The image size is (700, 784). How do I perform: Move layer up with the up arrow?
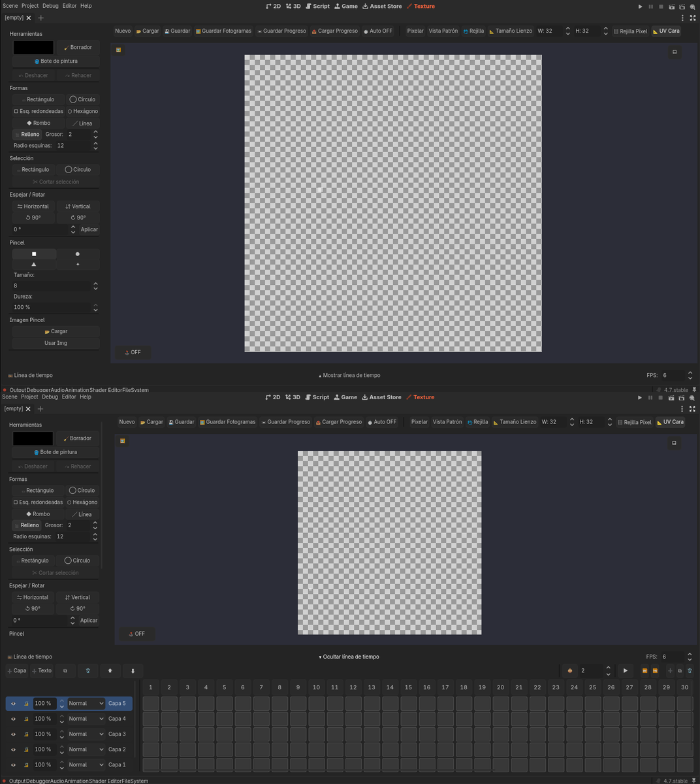pyautogui.click(x=110, y=671)
